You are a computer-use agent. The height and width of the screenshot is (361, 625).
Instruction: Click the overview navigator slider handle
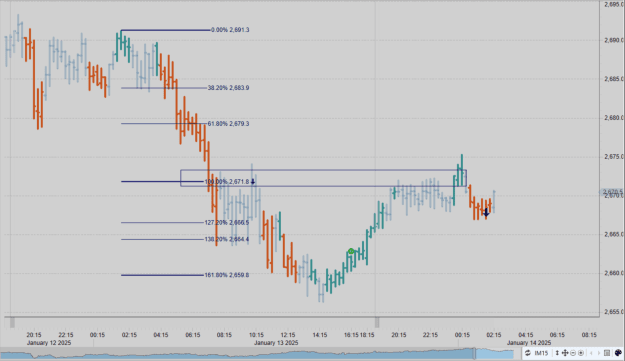(x=474, y=353)
